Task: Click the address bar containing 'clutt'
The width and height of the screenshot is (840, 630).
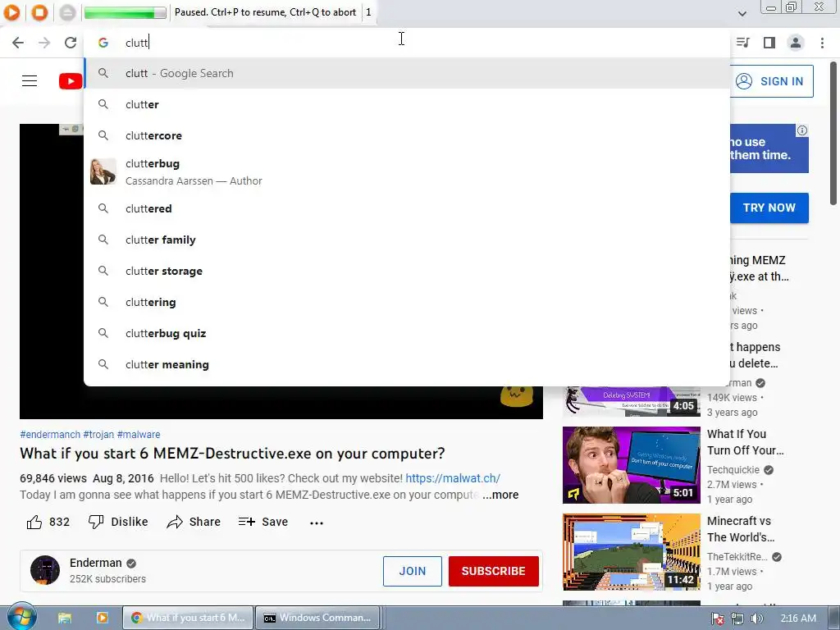Action: (x=407, y=43)
